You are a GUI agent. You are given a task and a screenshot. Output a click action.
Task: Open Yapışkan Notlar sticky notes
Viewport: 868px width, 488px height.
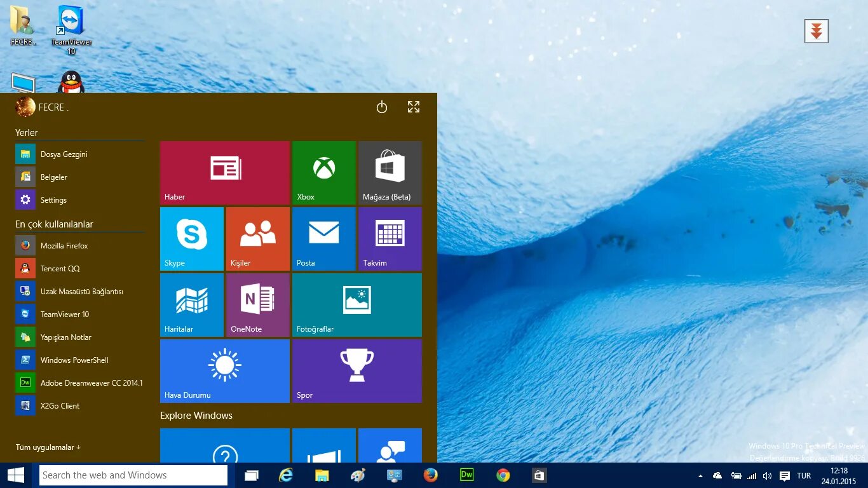(x=80, y=337)
